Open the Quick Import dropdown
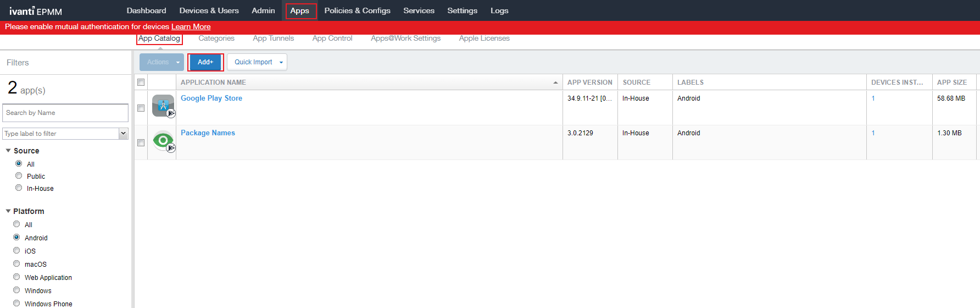The height and width of the screenshot is (308, 980). (x=257, y=62)
